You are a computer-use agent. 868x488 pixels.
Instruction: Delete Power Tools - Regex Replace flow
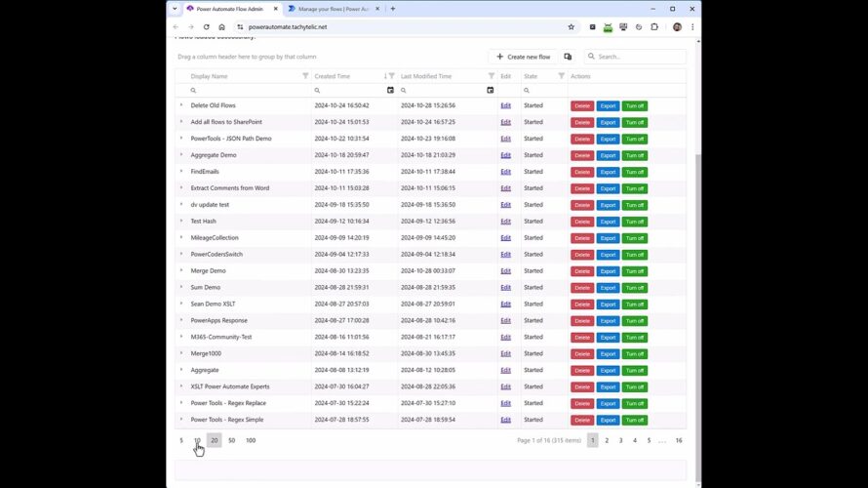582,404
